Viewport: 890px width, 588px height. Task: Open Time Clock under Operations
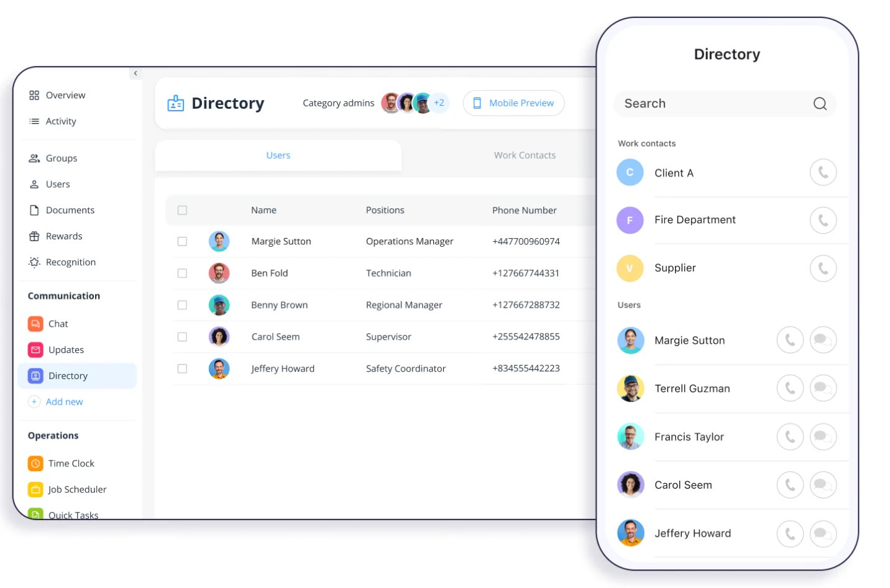point(62,464)
